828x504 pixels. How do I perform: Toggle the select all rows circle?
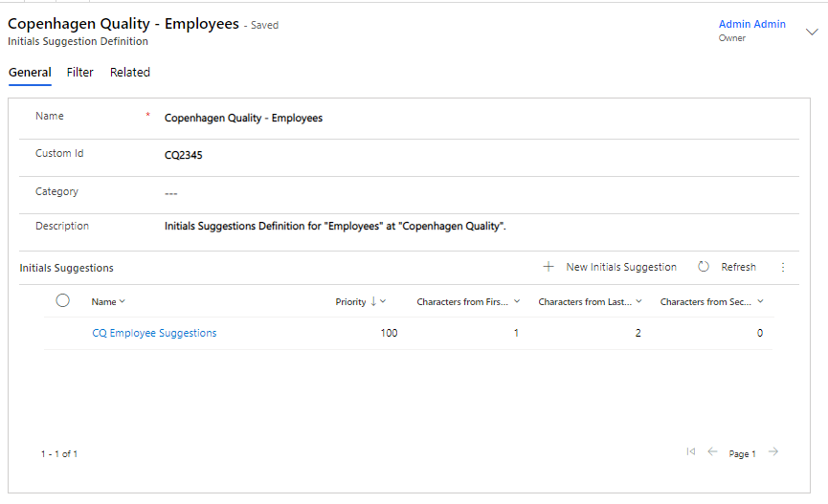coord(63,301)
